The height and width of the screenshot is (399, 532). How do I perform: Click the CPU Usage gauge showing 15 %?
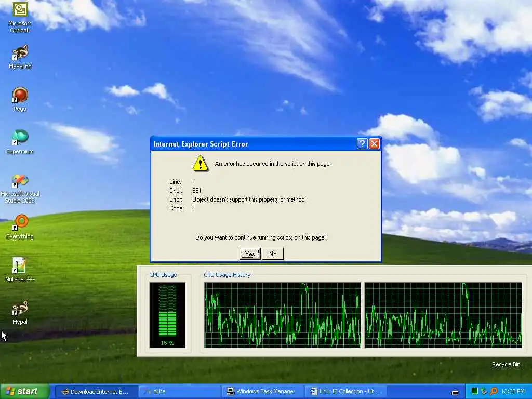[x=168, y=315]
